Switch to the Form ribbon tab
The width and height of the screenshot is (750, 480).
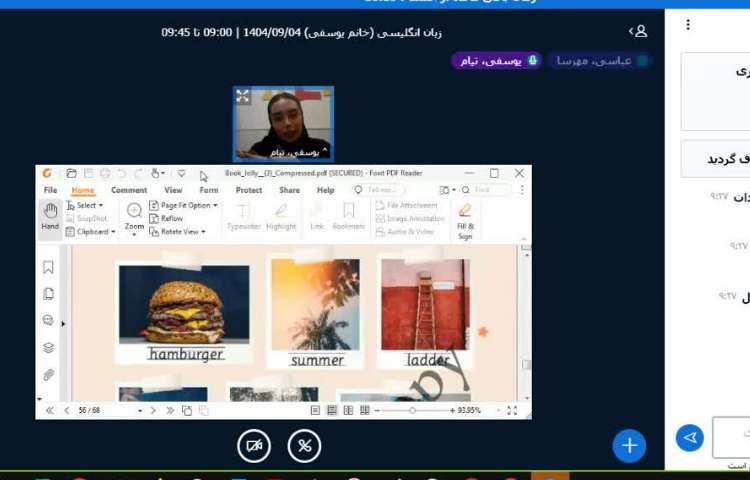(x=209, y=190)
